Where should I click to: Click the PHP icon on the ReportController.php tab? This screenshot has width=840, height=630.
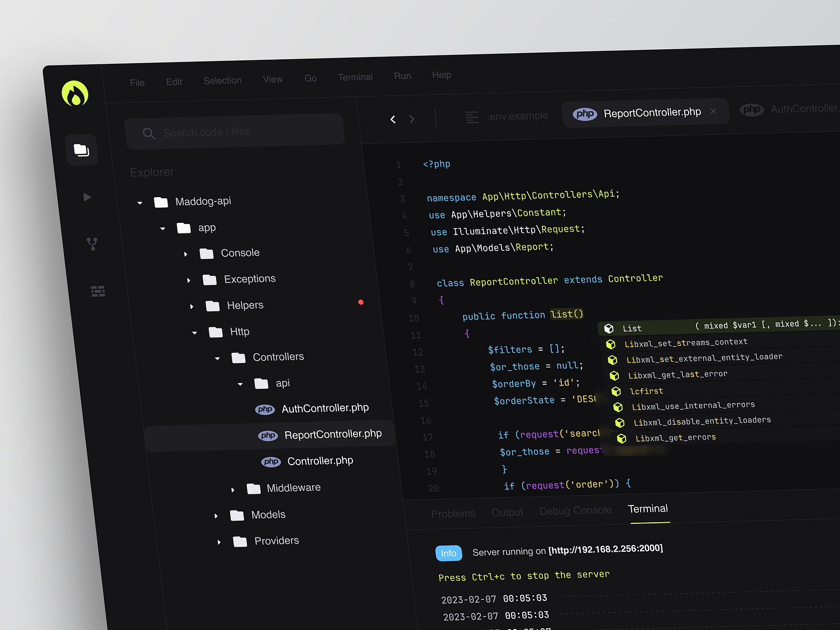pos(584,113)
